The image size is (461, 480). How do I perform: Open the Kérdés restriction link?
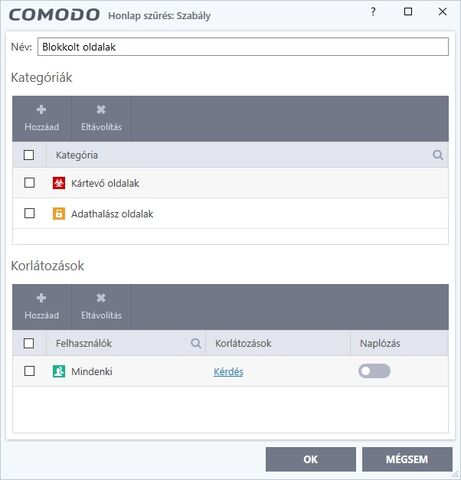click(228, 372)
